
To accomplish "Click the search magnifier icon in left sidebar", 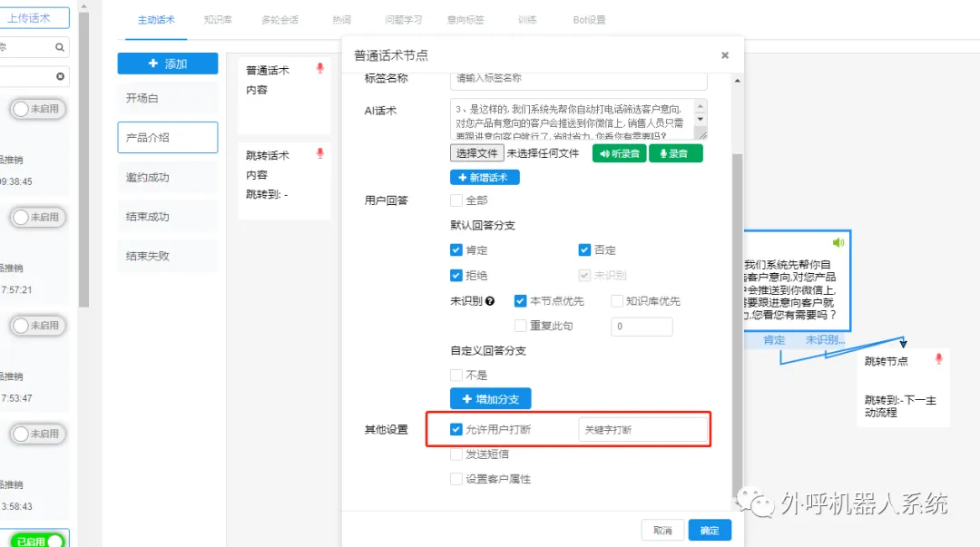I will pos(59,47).
